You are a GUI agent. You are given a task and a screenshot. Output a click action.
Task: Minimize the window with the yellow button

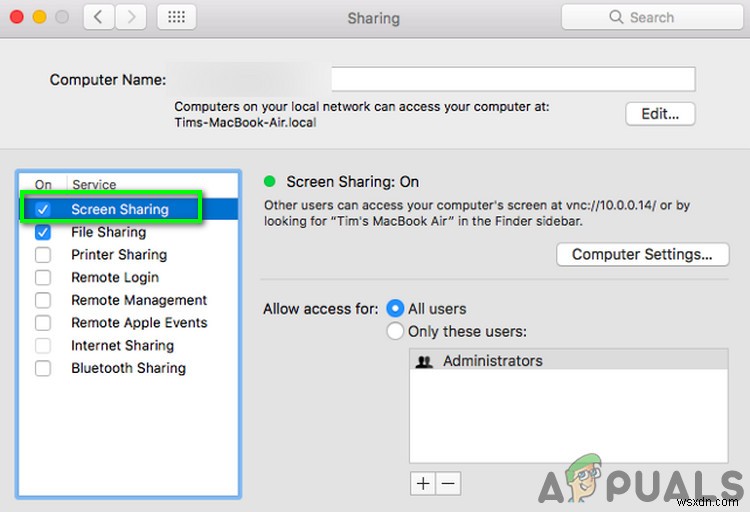point(39,17)
